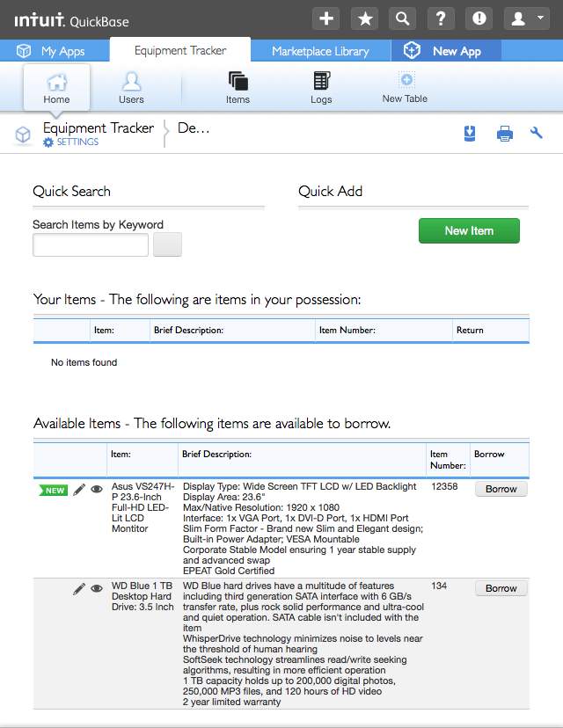Open favorites star icon in top bar
Screen dimensions: 563x728
365,18
